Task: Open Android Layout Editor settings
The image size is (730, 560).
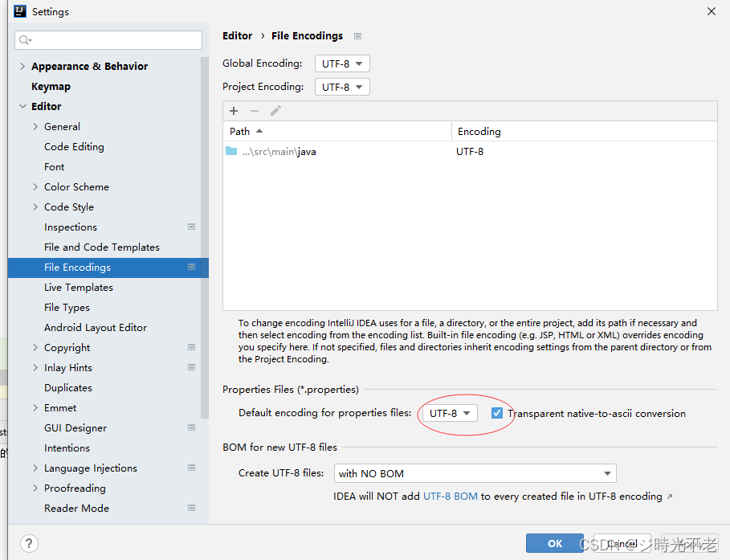Action: (x=95, y=328)
